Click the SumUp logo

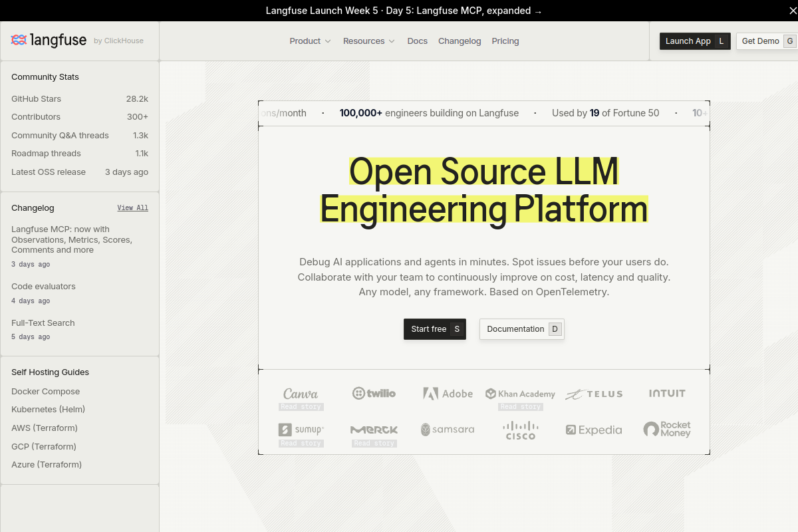tap(301, 430)
